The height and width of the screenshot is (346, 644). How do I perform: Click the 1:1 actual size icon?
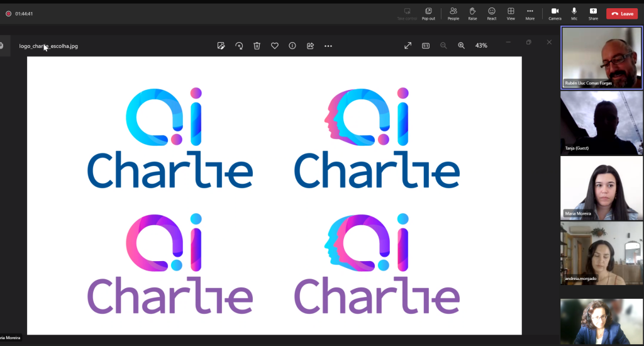coord(426,45)
